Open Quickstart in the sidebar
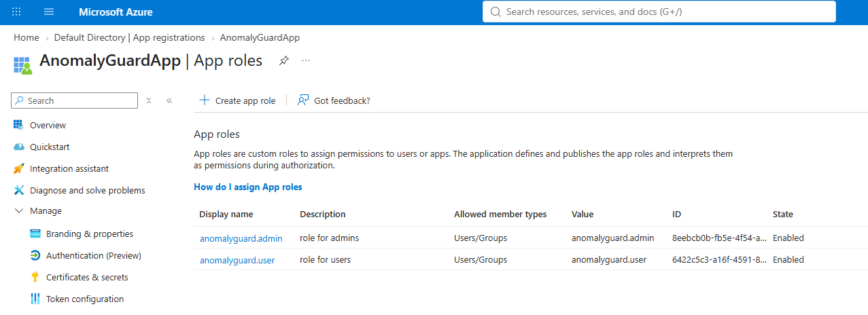Screen dimensions: 868x315 [x=50, y=147]
